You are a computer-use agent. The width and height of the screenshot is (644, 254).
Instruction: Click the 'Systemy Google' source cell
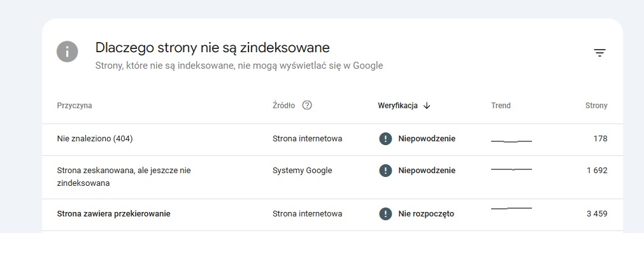coord(303,171)
